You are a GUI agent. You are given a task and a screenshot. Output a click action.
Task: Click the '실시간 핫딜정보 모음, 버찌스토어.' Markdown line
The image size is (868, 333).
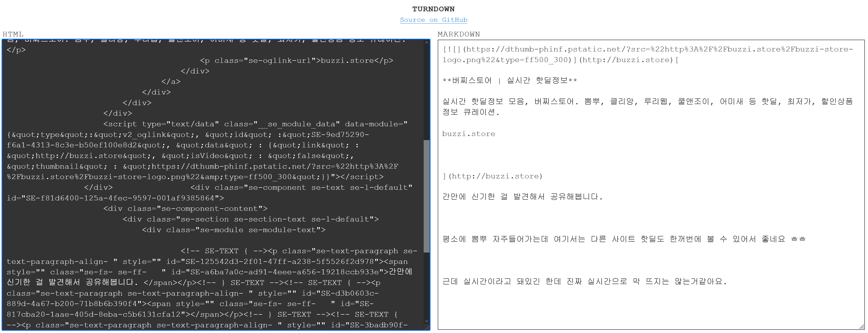tap(647, 107)
